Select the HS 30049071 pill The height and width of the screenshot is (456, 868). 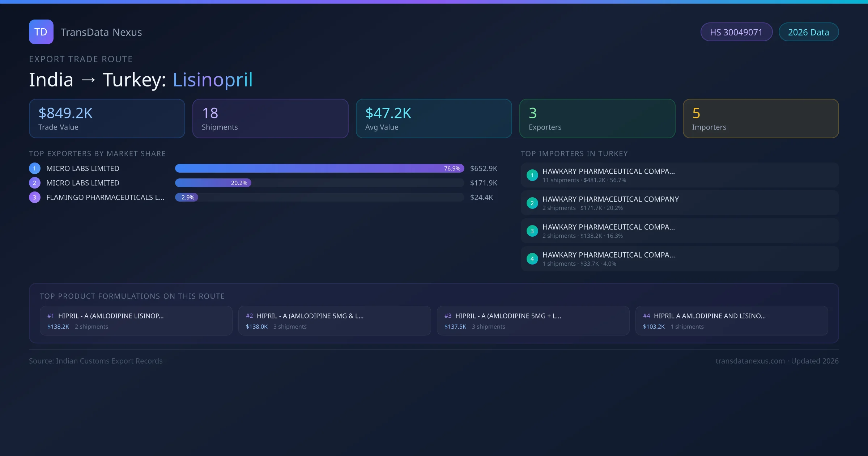[x=736, y=32]
